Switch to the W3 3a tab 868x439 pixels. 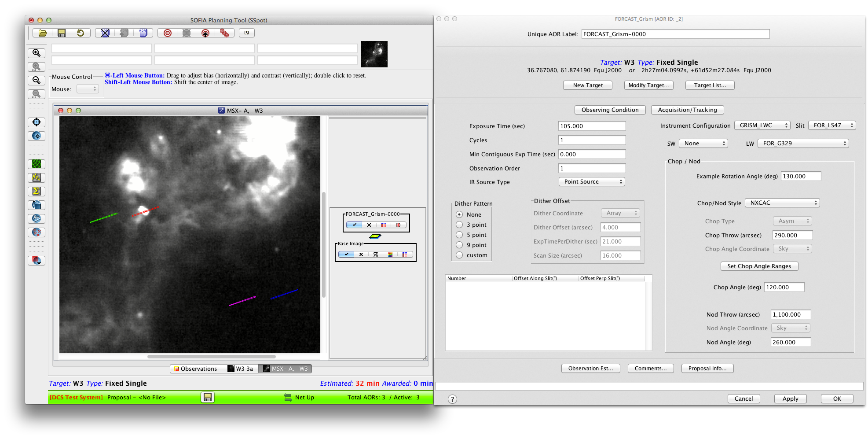click(x=240, y=369)
